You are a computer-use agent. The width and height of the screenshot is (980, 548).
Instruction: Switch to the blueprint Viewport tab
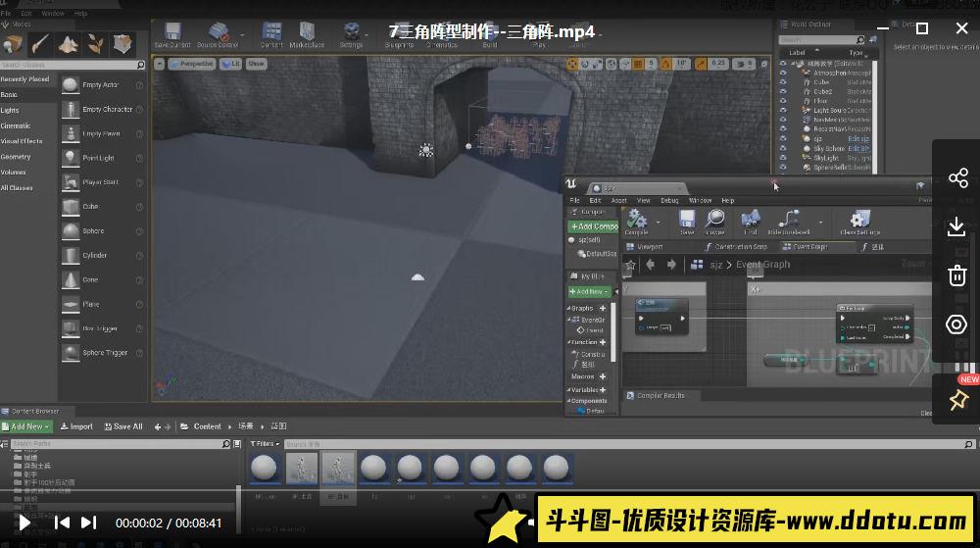[x=645, y=247]
